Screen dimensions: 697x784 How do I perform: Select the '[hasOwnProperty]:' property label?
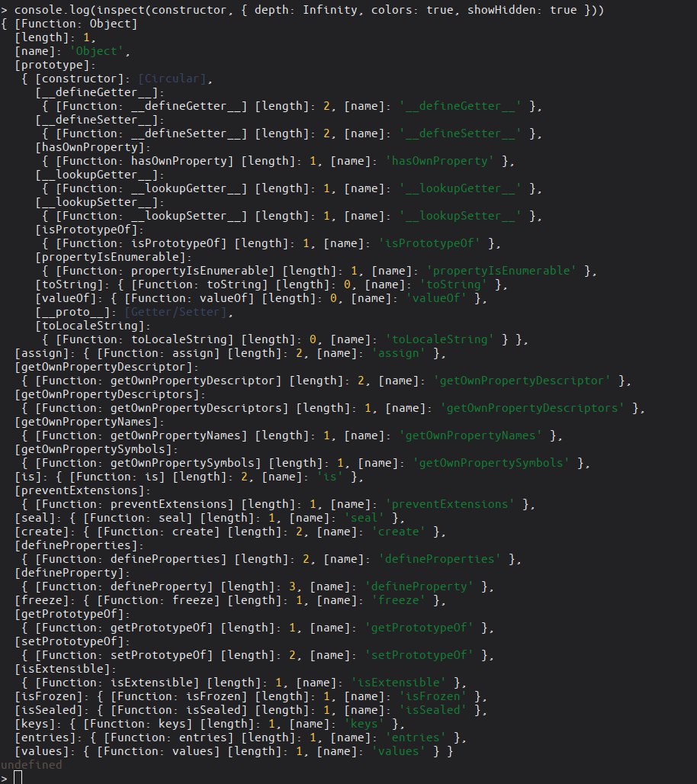coord(92,147)
